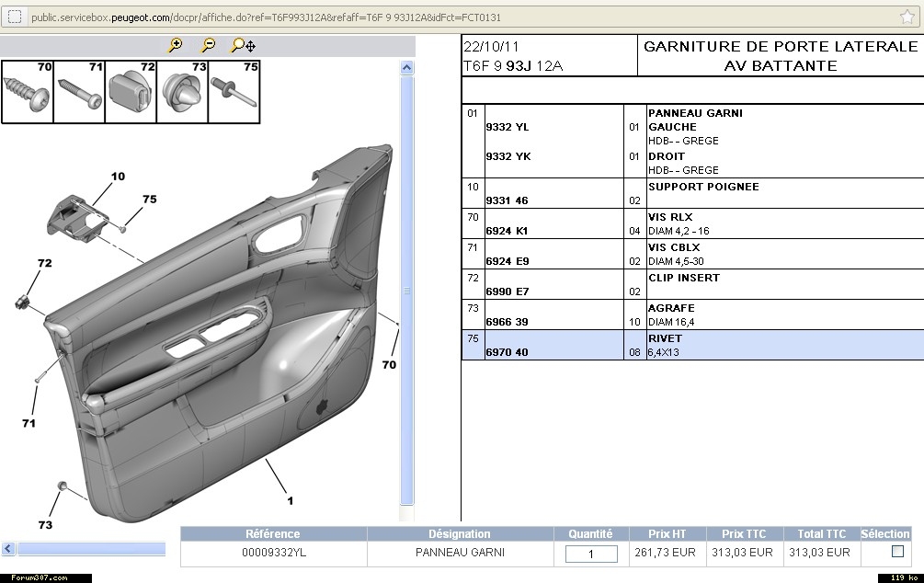Select the agrafe thumbnail numbered 73

coord(182,92)
